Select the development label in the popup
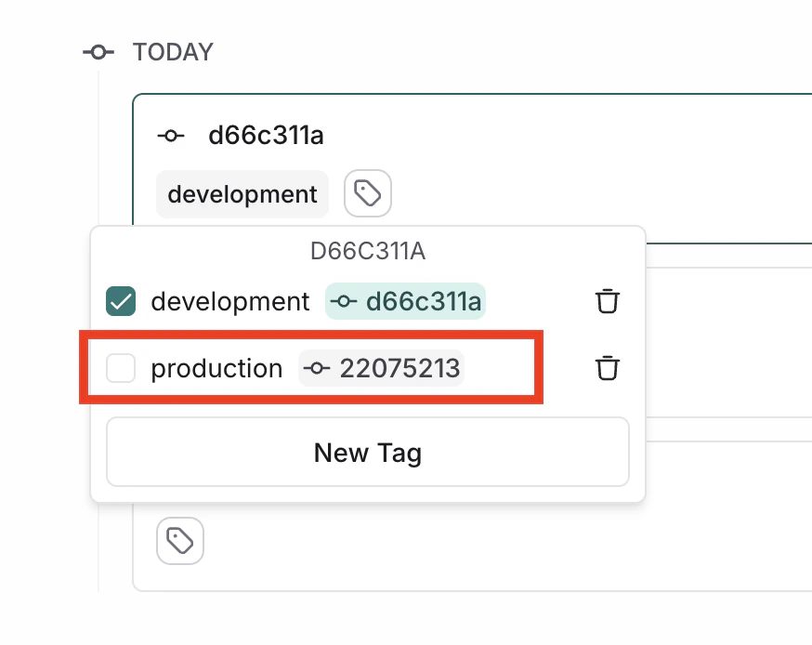812x645 pixels. 230,301
